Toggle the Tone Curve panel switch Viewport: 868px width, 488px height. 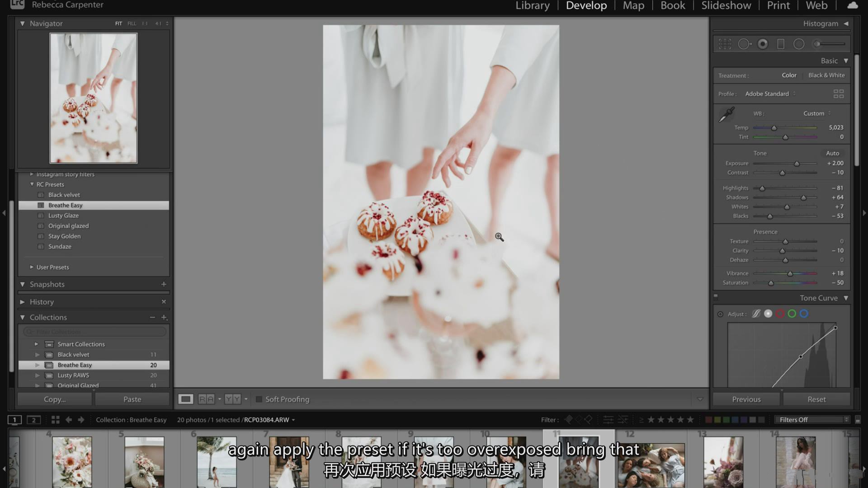pos(716,297)
